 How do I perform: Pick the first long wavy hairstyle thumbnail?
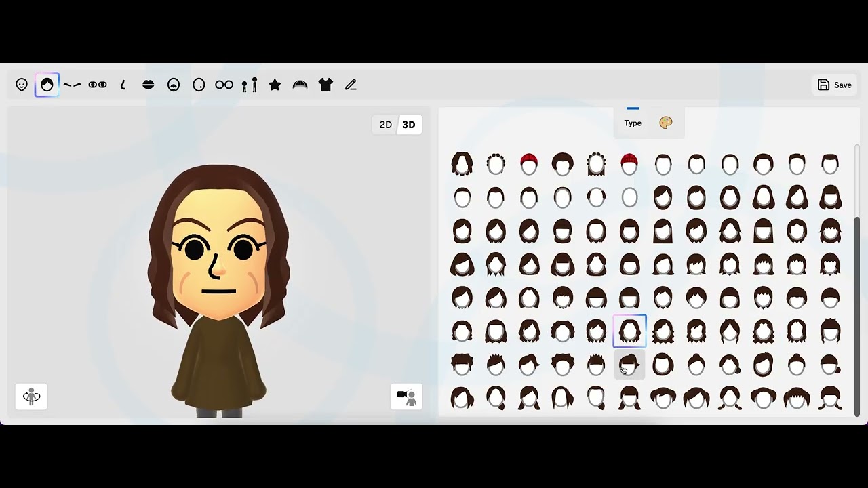point(462,164)
